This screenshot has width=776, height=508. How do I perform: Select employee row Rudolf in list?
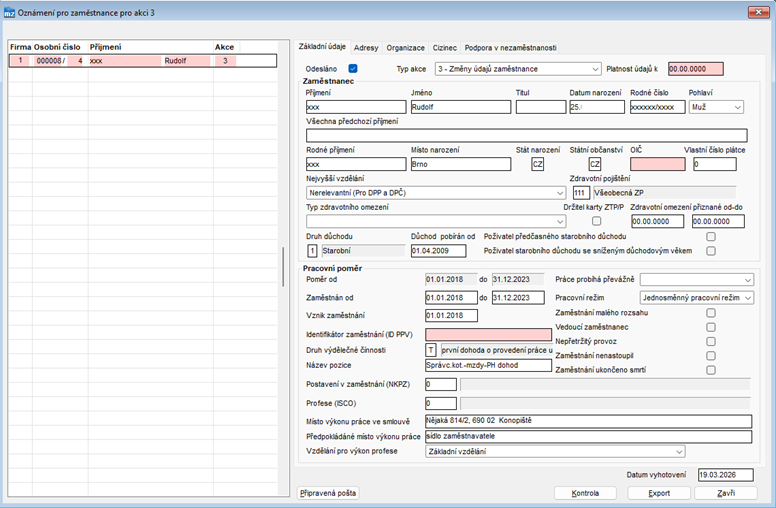tap(143, 61)
